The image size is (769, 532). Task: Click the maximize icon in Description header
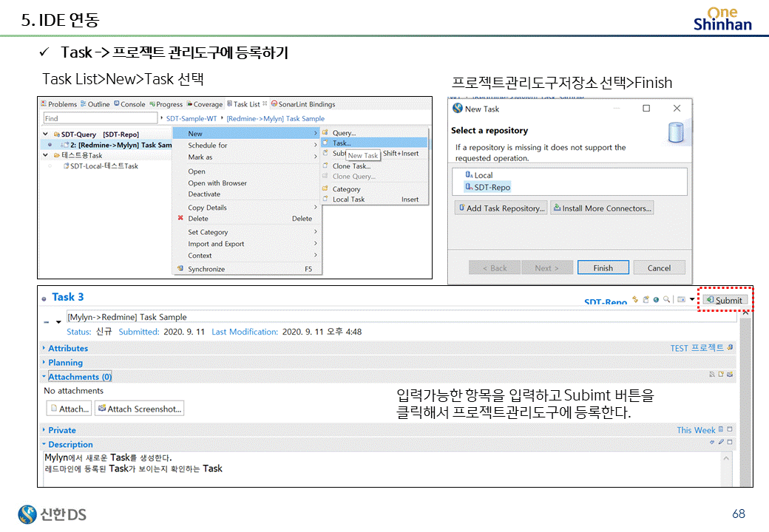tap(730, 442)
